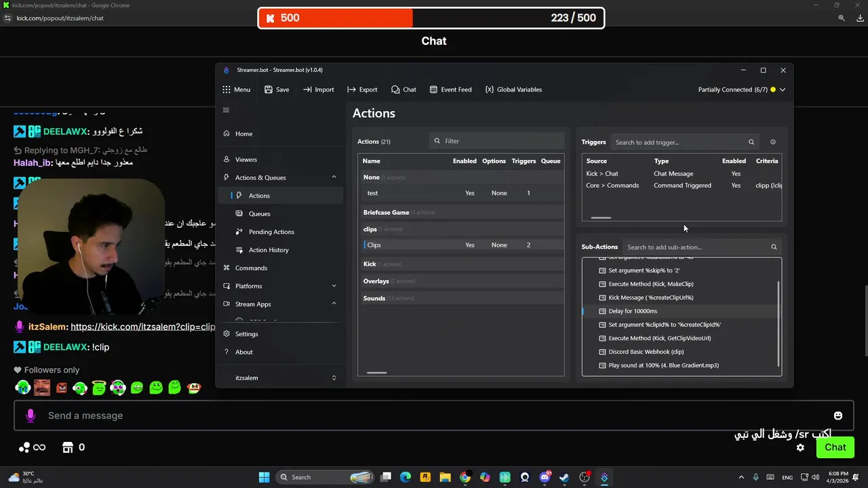Open OBS Studio from the taskbar
Screen dimensions: 868x488
[585, 477]
